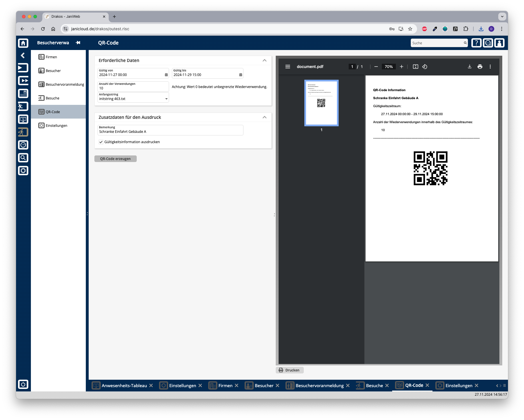Image resolution: width=524 pixels, height=420 pixels.
Task: Click the Drucken button
Action: point(289,370)
